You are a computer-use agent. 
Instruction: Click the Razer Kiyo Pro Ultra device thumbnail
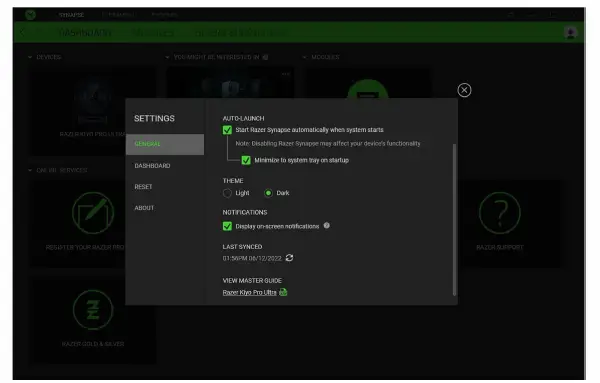click(x=93, y=99)
